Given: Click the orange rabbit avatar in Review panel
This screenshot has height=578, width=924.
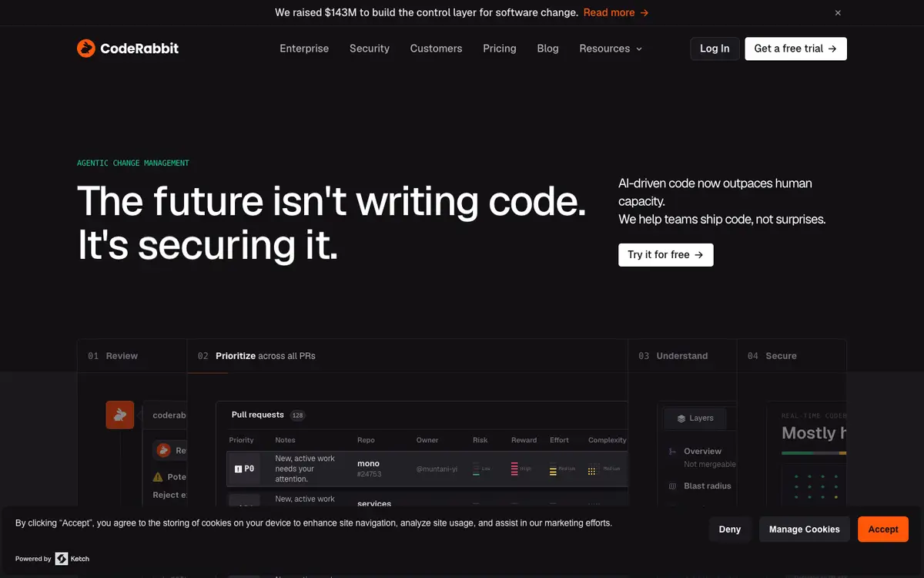Looking at the screenshot, I should [120, 415].
